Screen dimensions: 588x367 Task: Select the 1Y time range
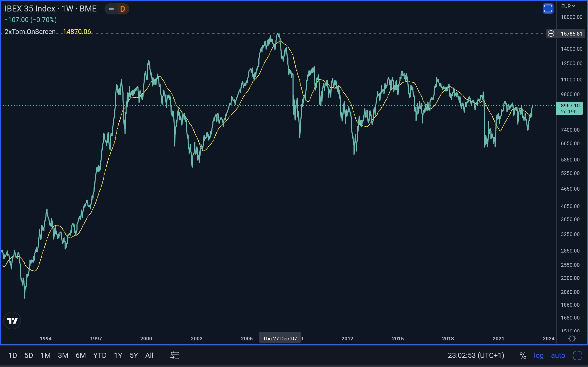(x=118, y=355)
